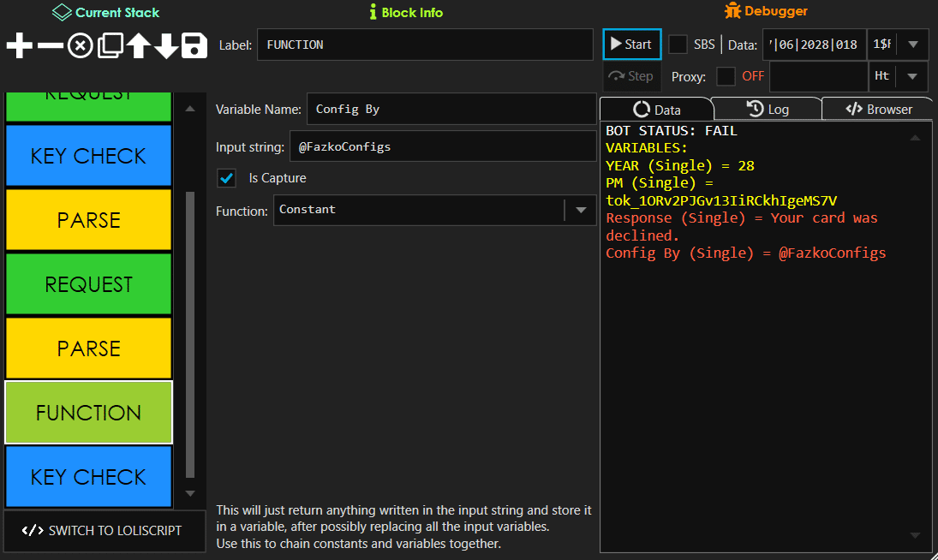This screenshot has height=560, width=938.
Task: Enable the SBS checkbox
Action: click(x=677, y=44)
